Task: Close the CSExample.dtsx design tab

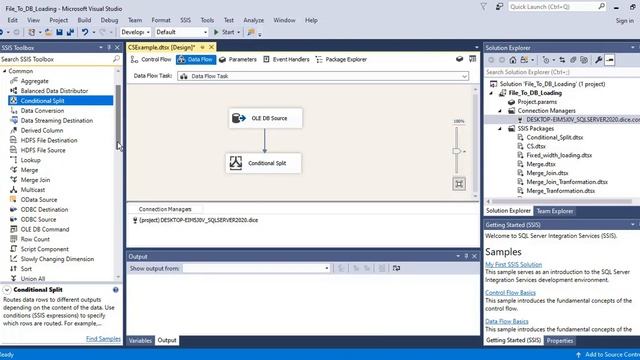Action: coord(211,47)
